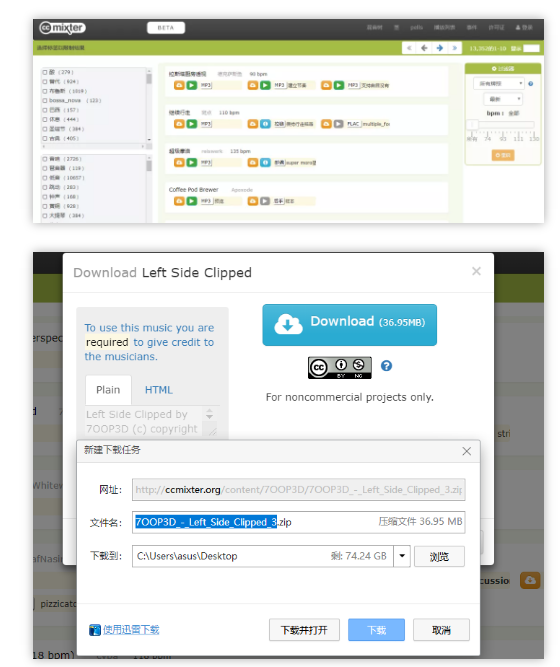
Task: Check the tag checkbox with count 279
Action: coord(45,72)
